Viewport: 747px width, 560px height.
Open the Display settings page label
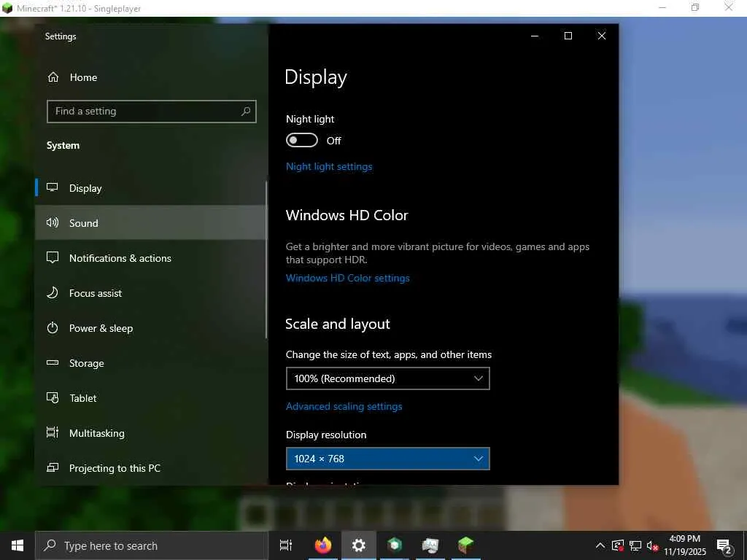[x=85, y=188]
